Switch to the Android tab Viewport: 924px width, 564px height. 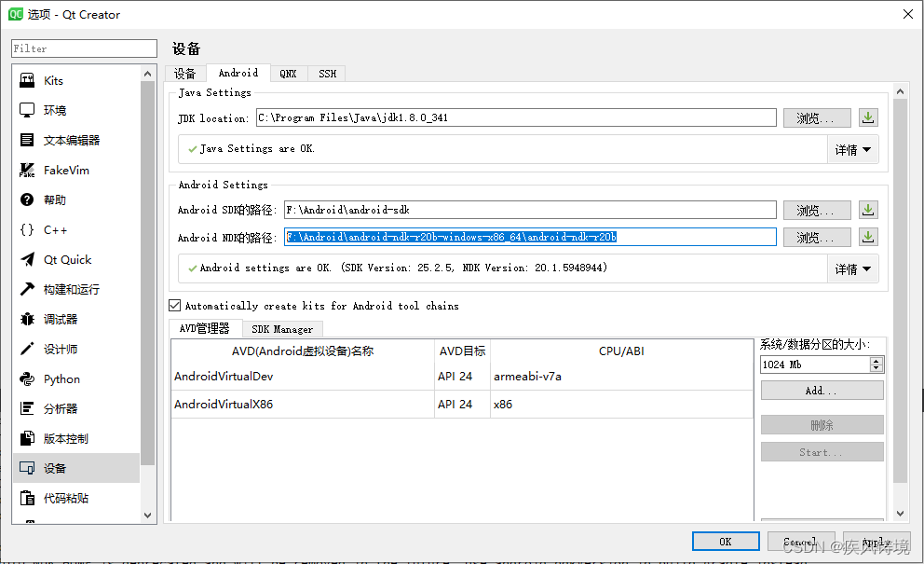[238, 73]
